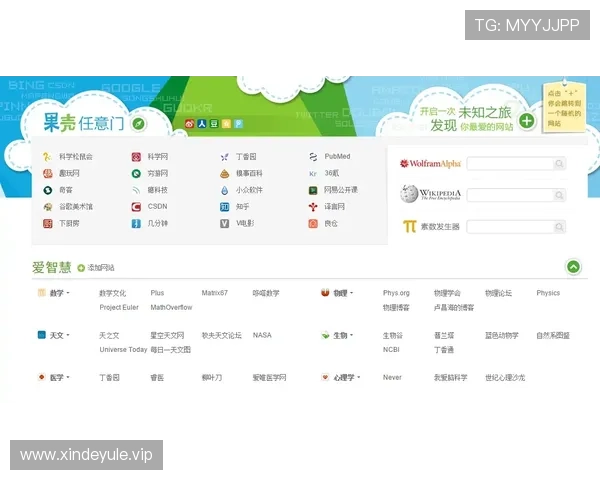Focus the Wikipedia search field
This screenshot has width=600, height=480.
coord(510,195)
